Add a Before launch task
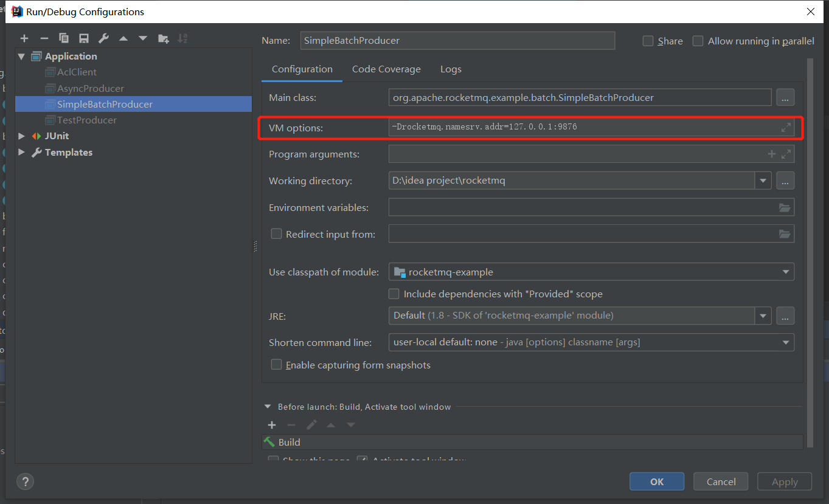Screen dimensions: 829x504 pos(272,425)
